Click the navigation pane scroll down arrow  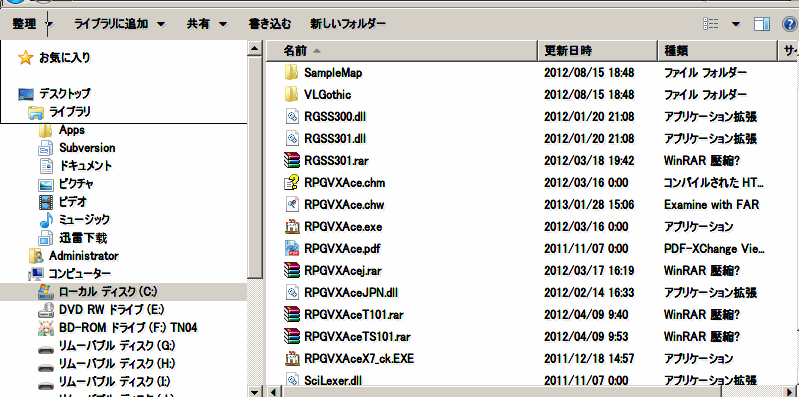tap(255, 391)
